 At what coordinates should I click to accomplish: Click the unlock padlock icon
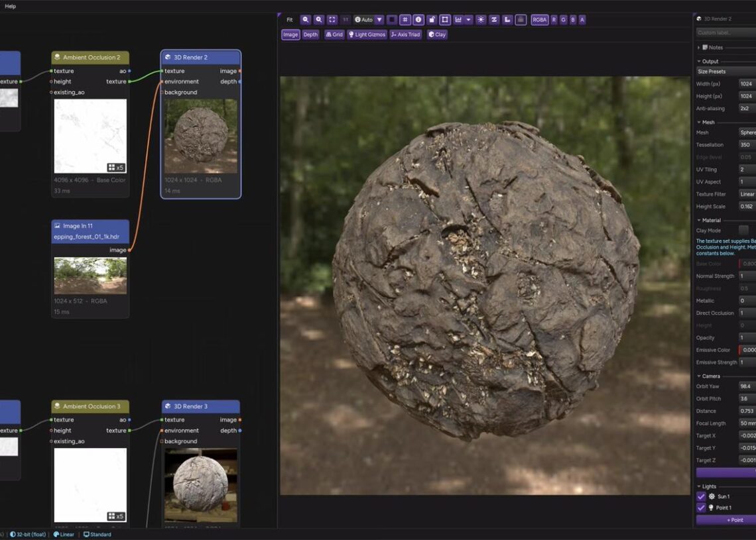coord(432,20)
